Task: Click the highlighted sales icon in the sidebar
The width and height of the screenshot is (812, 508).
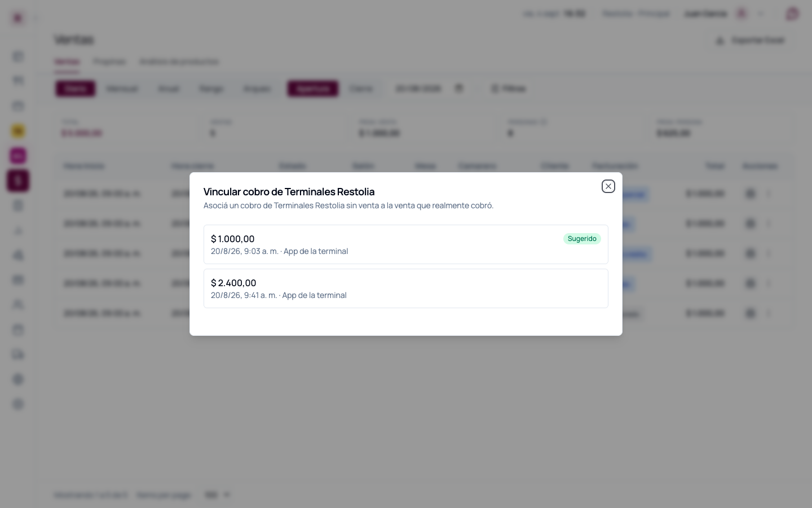Action: pyautogui.click(x=18, y=181)
